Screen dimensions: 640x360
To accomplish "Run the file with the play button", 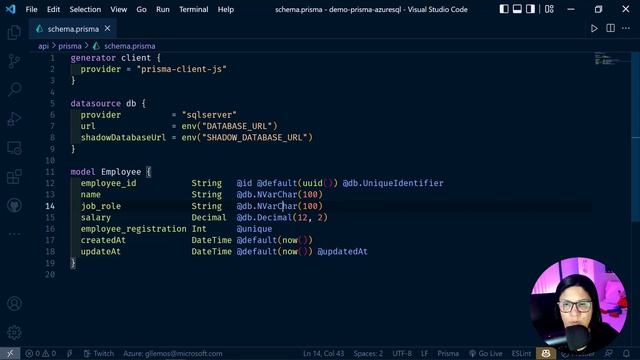I will [x=594, y=29].
